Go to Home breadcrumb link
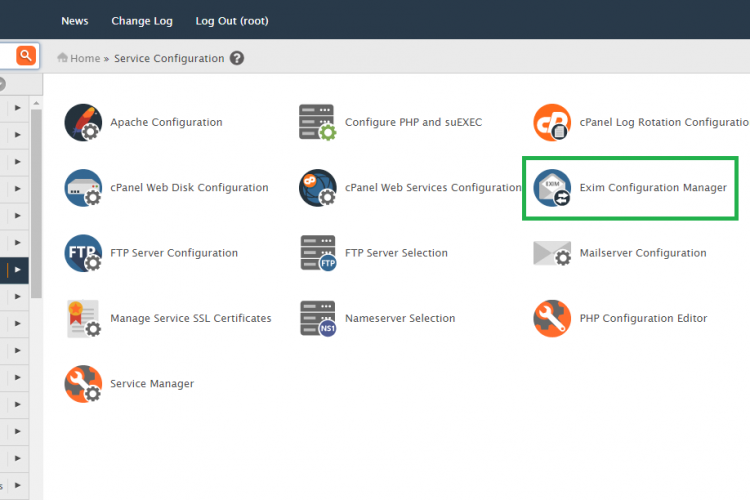This screenshot has height=500, width=750. 85,58
